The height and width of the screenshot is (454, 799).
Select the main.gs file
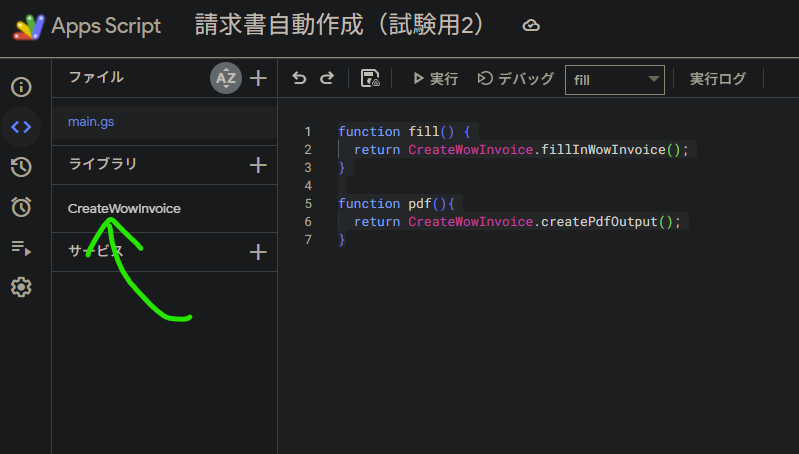pyautogui.click(x=164, y=122)
